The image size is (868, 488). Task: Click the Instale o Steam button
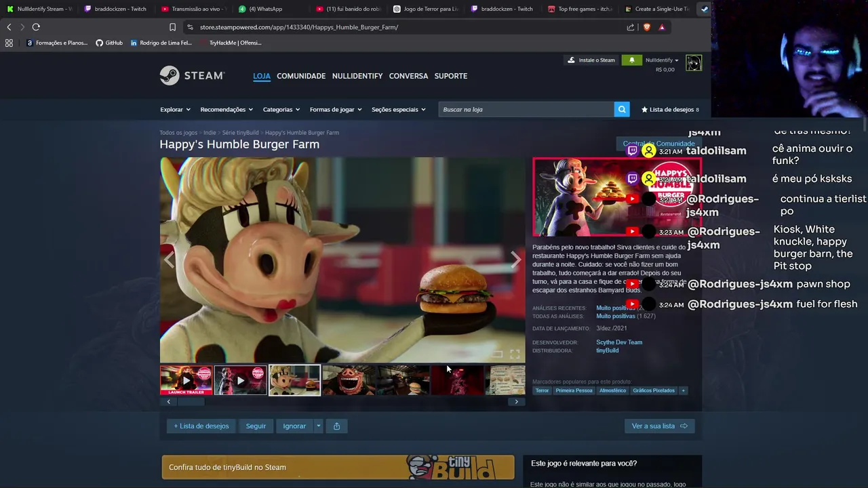[x=591, y=60]
